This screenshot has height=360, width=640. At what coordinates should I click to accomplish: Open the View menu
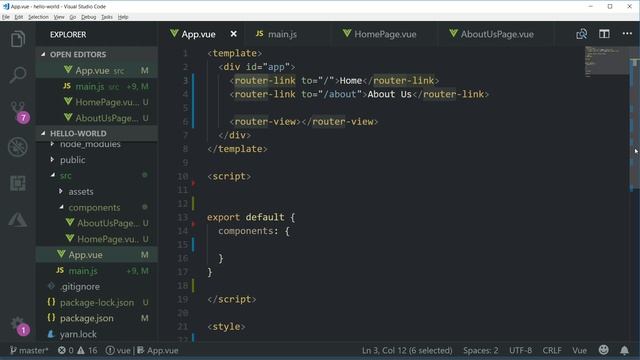(x=59, y=17)
